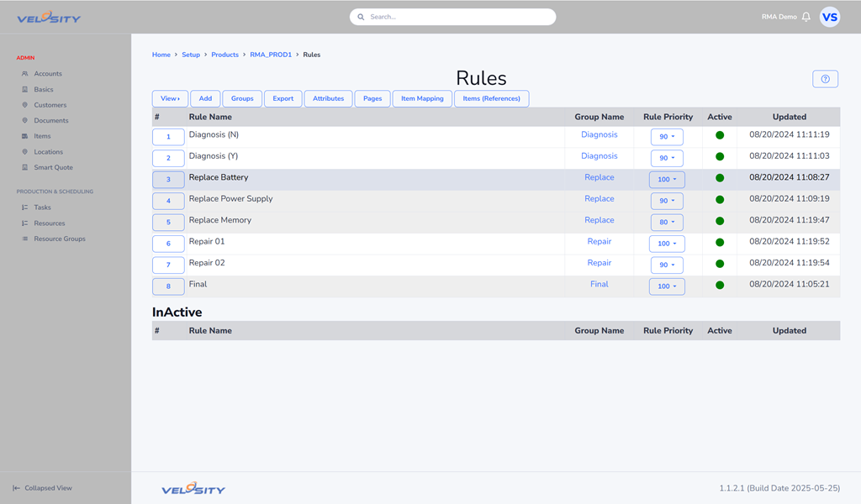Expand the View dropdown button
Screen dimensions: 861x504
click(170, 98)
